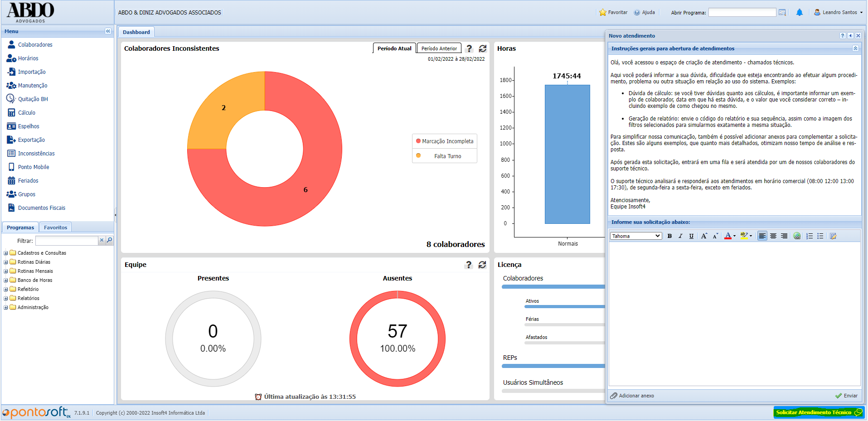Collapse the general instructions section
Screen dimensions: 868x421
pyautogui.click(x=855, y=48)
